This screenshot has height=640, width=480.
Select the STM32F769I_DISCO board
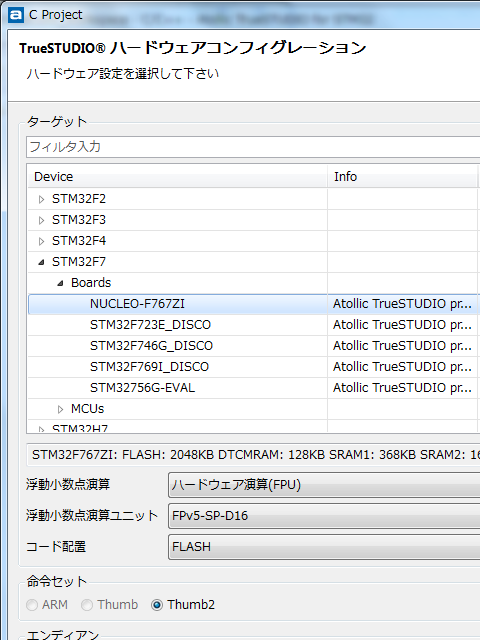click(x=149, y=367)
